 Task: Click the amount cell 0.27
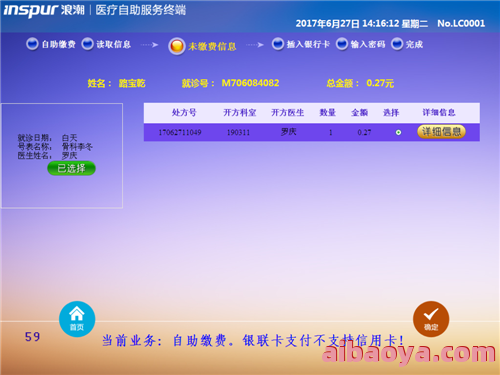click(364, 133)
